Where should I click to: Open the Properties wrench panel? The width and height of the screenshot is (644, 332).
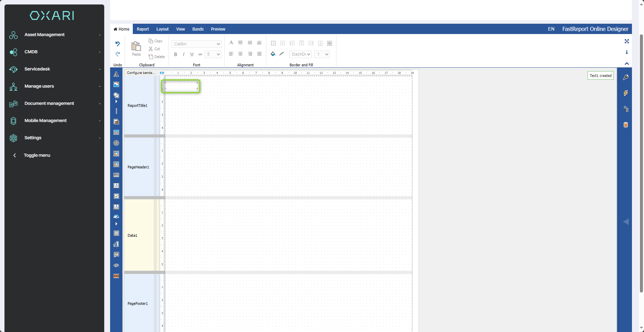pos(626,77)
